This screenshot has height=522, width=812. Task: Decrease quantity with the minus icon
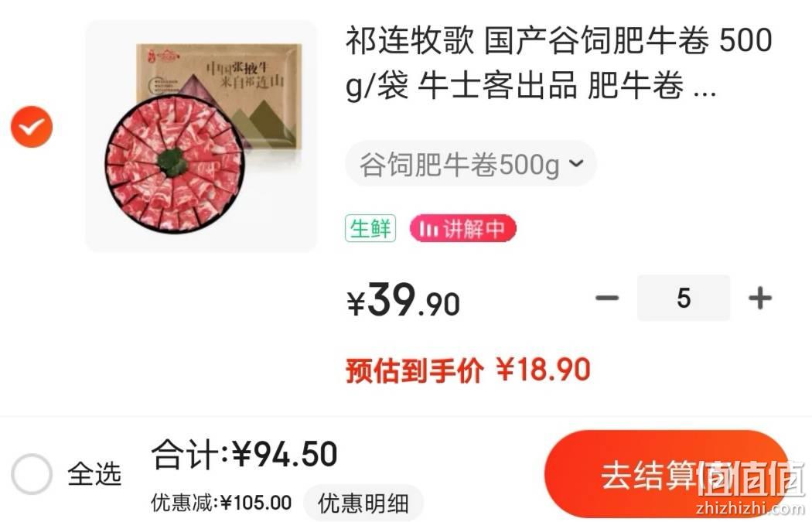pos(607,298)
